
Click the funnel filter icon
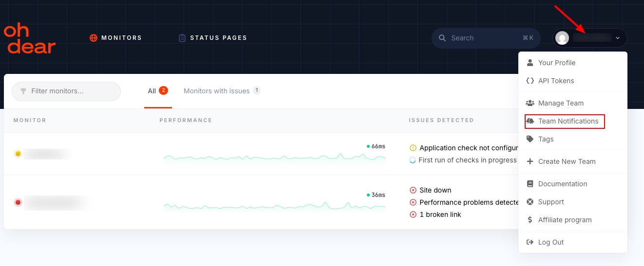click(x=23, y=91)
